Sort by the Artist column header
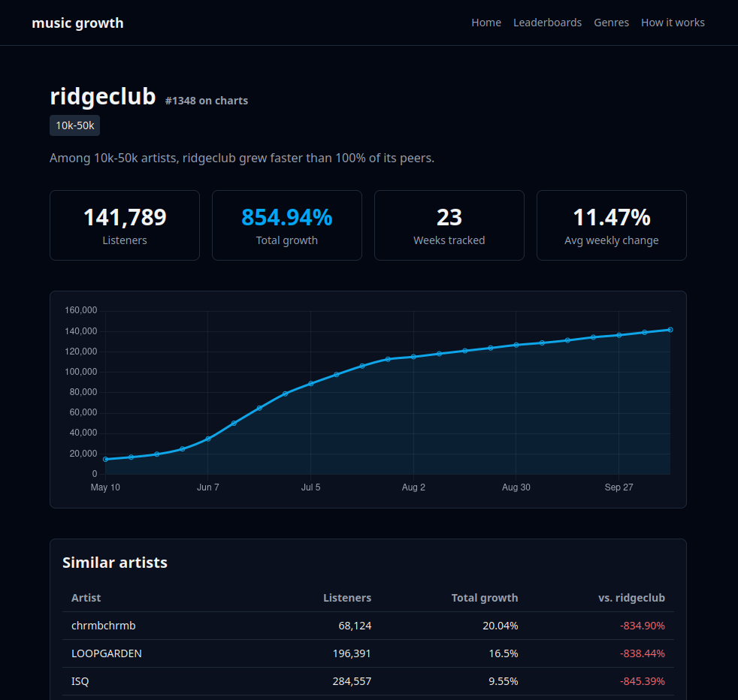738x700 pixels. (86, 598)
